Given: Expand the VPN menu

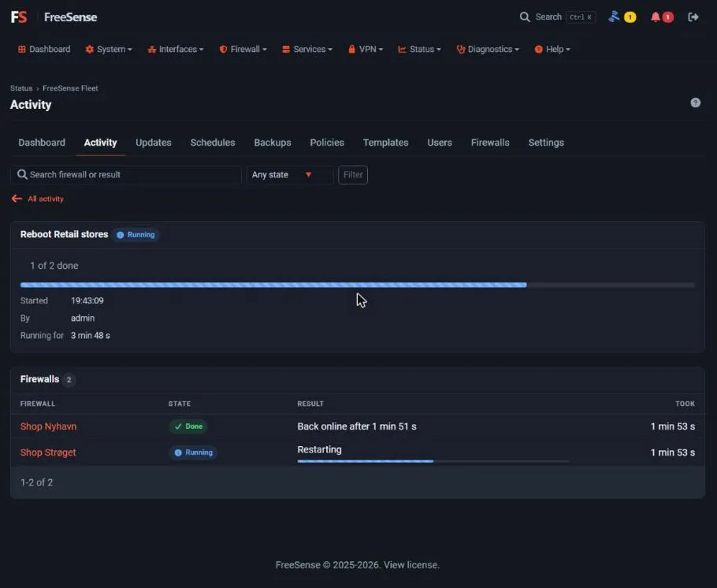Looking at the screenshot, I should click(x=366, y=50).
